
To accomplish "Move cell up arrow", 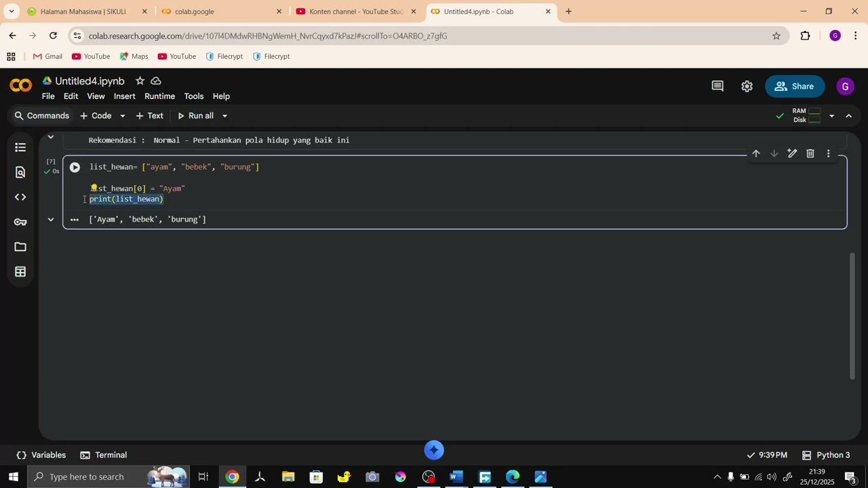I will 756,154.
